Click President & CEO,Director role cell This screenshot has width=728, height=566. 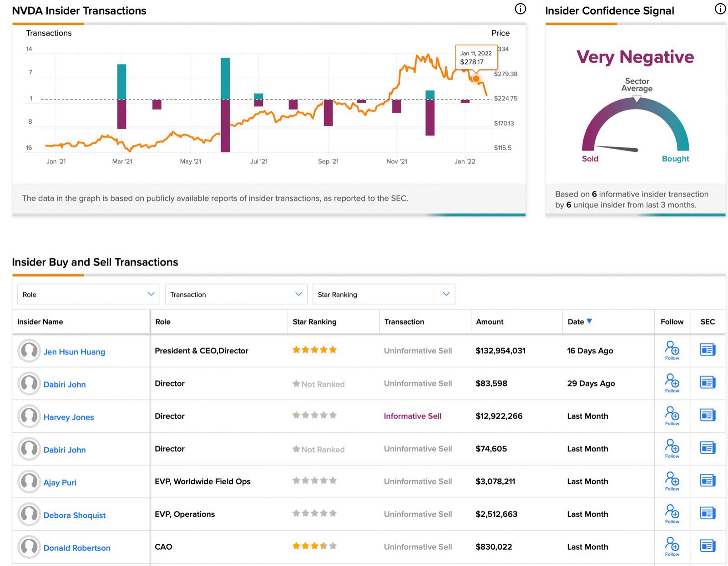202,351
